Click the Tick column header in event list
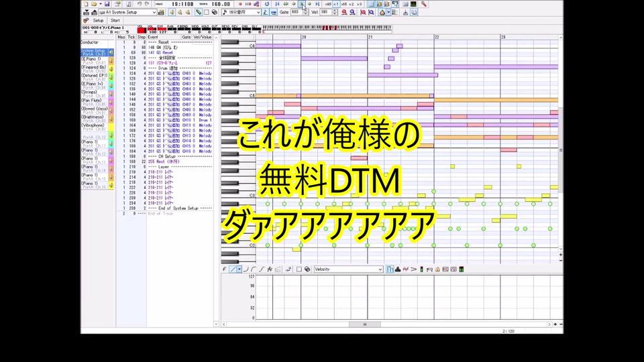Screen dimensions: 644x362 [x=131, y=37]
